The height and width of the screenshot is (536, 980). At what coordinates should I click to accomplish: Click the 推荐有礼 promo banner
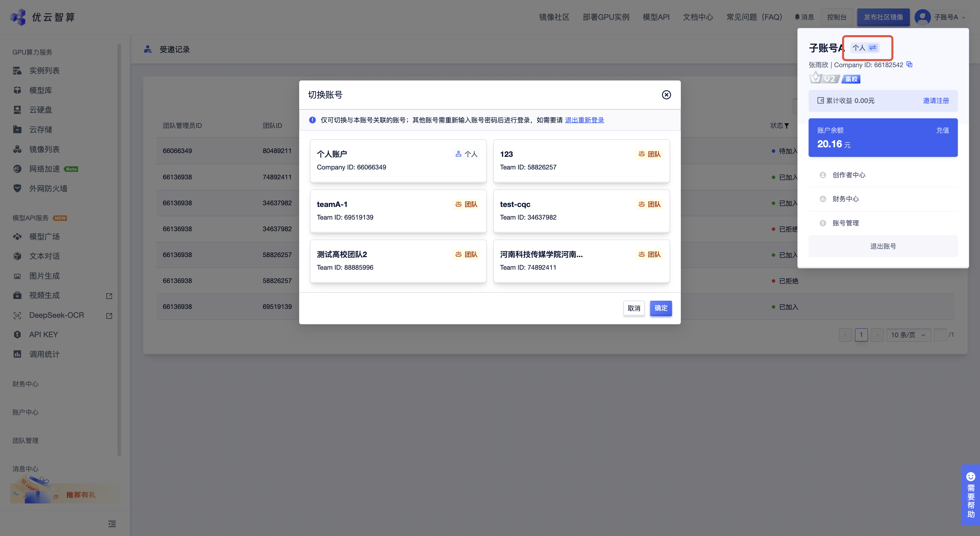[65, 493]
